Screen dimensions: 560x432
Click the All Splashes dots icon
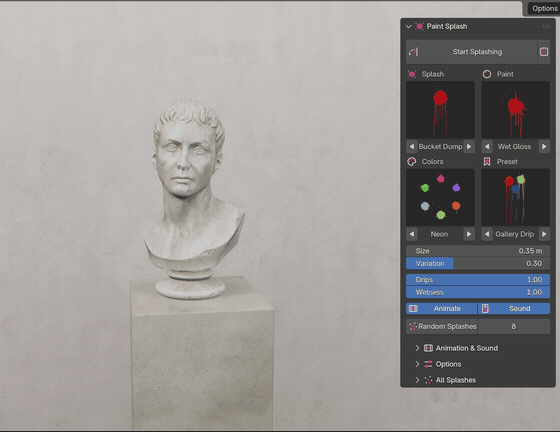click(428, 380)
